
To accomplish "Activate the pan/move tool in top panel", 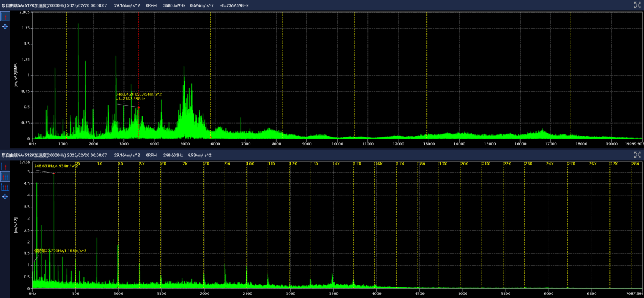I will click(x=5, y=27).
